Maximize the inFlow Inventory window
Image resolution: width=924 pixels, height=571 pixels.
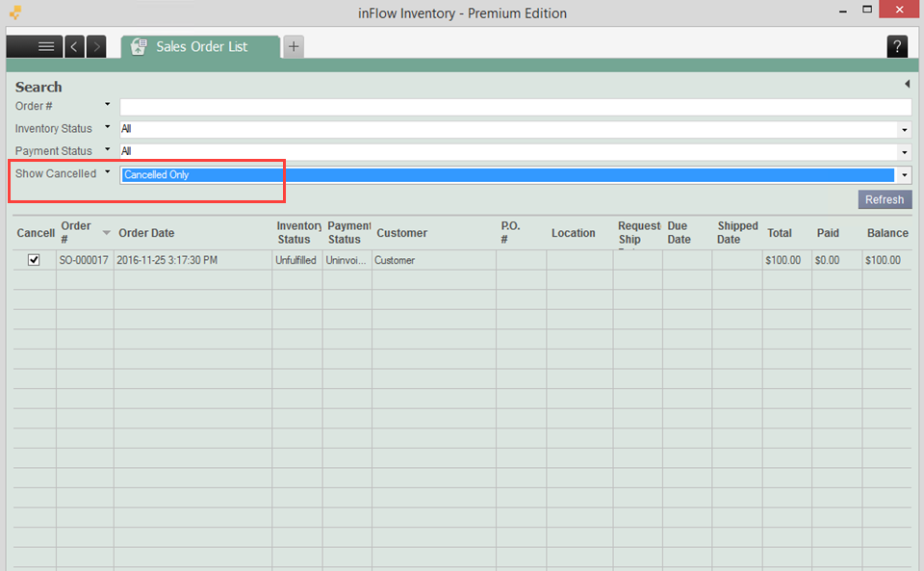(867, 10)
